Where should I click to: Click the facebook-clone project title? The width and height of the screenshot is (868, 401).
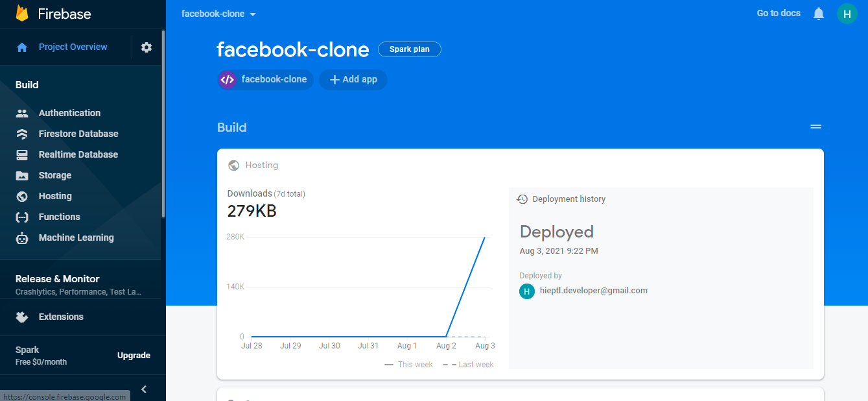293,49
